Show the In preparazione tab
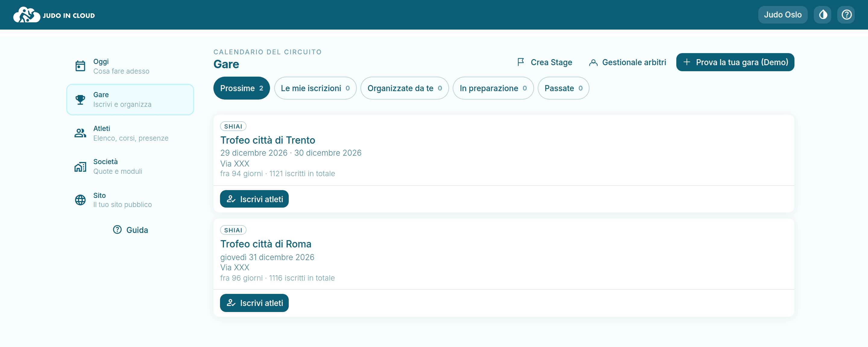 point(493,88)
